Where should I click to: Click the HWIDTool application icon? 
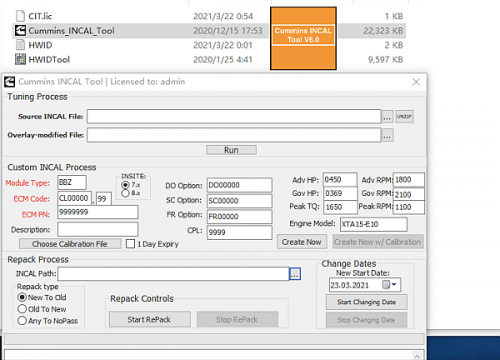[x=20, y=59]
